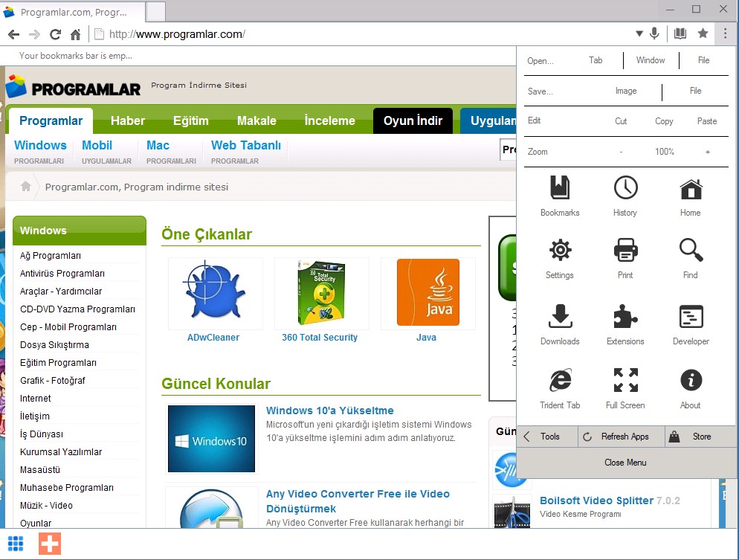Open Antivirüs Programları sidebar link
Viewport: 739px width, 560px height.
click(x=62, y=274)
